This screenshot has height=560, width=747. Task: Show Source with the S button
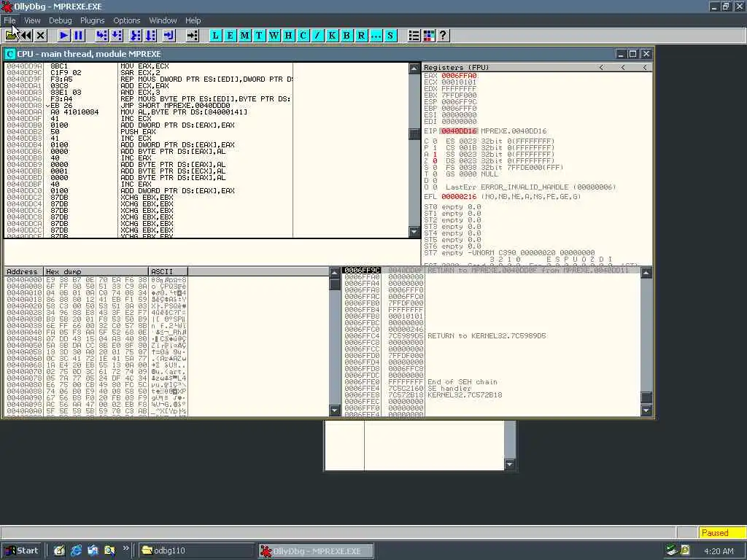(390, 35)
